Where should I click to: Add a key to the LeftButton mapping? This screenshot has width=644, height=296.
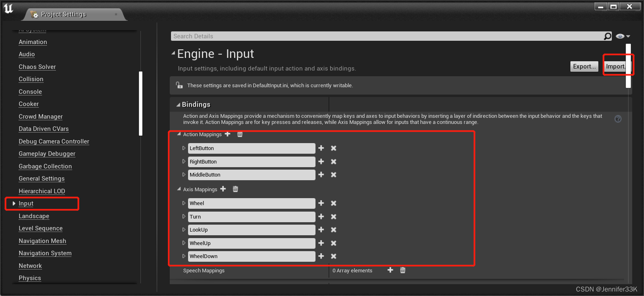[x=321, y=148]
